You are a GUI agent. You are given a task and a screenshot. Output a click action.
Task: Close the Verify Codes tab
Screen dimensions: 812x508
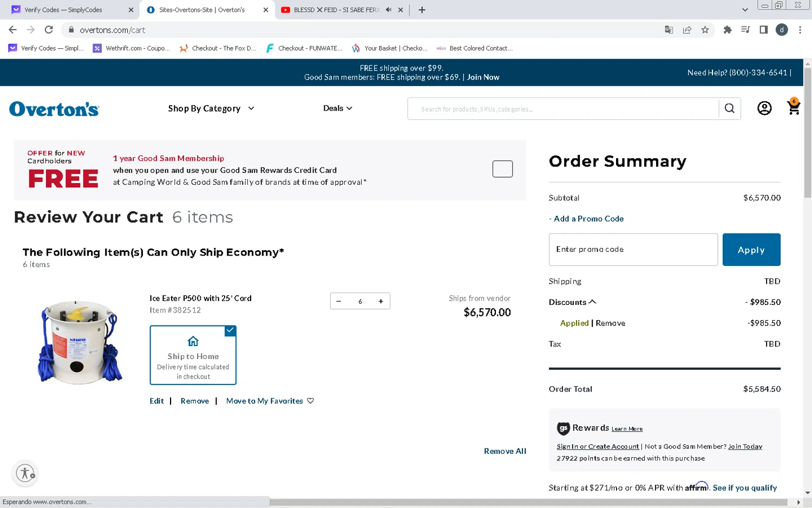pyautogui.click(x=131, y=10)
